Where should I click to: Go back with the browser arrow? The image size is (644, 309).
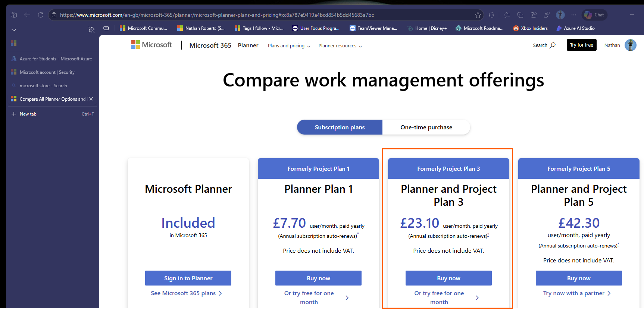[27, 15]
